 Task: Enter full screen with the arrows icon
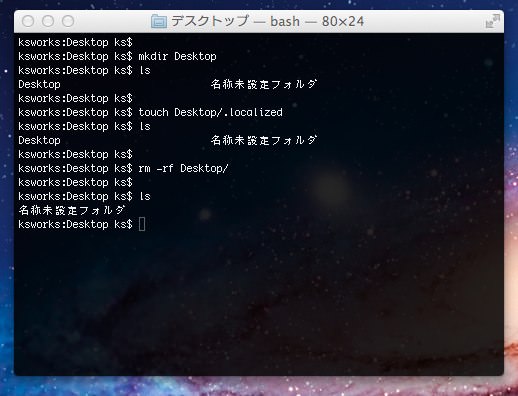point(492,21)
